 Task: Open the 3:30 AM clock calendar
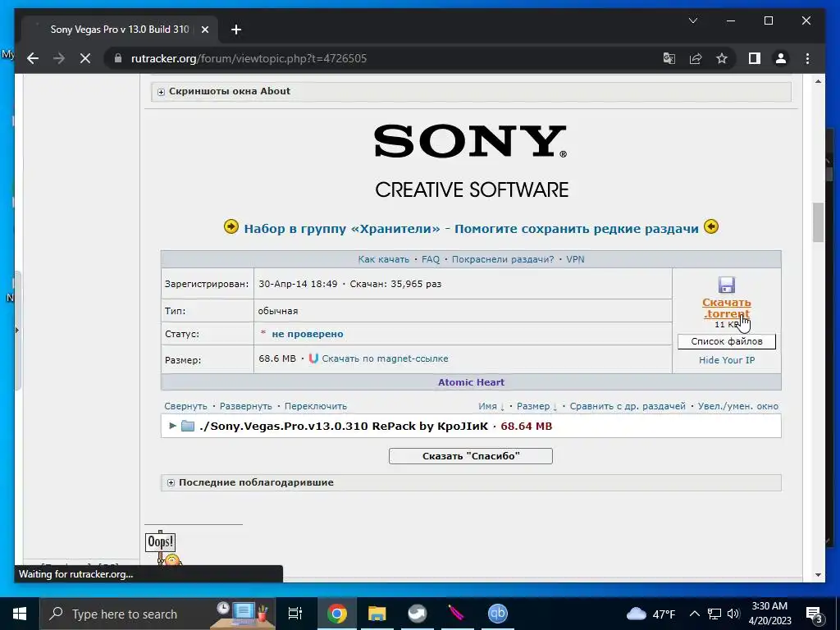769,614
